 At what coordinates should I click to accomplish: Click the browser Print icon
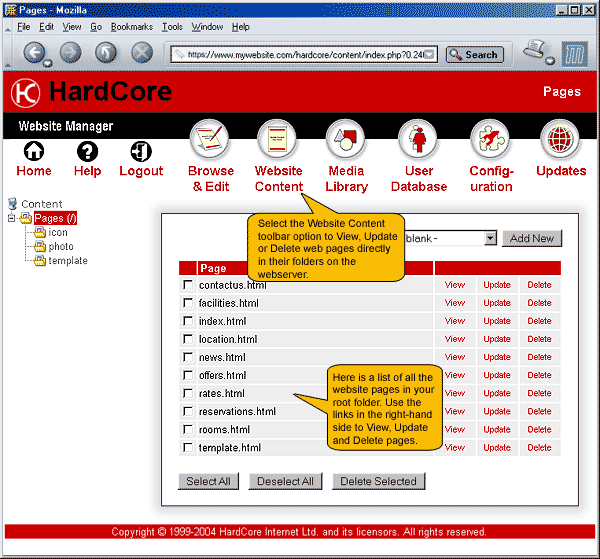tap(534, 49)
